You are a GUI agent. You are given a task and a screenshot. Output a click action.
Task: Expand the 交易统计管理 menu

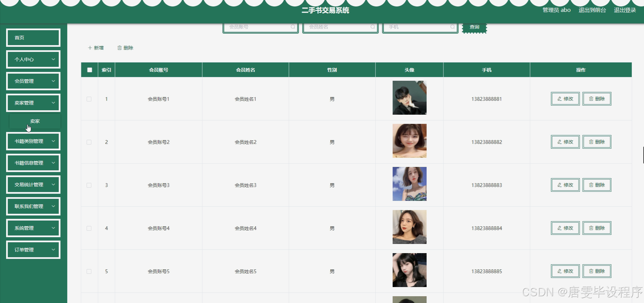pyautogui.click(x=33, y=185)
